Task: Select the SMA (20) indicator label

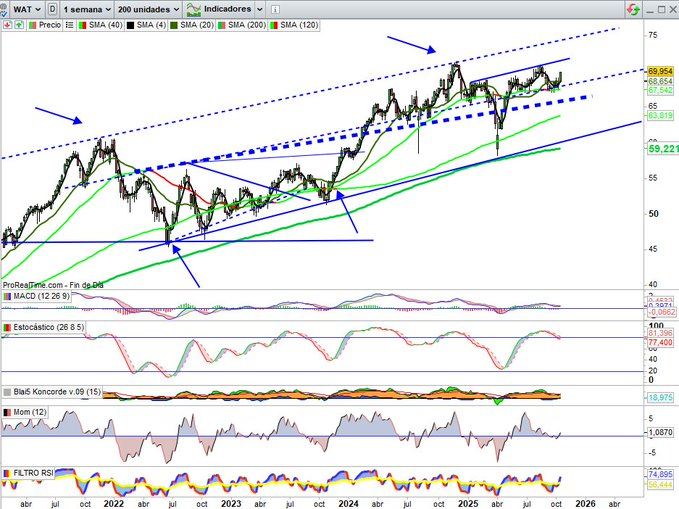Action: (197, 25)
